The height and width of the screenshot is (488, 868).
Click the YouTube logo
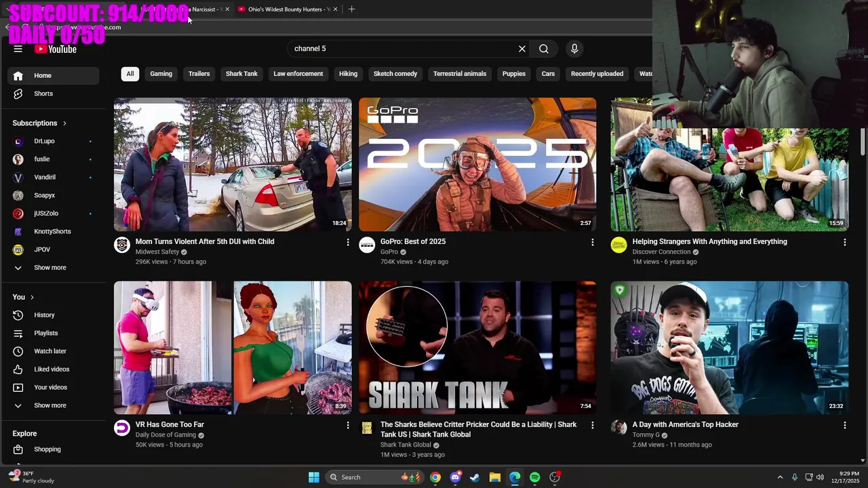coord(56,49)
